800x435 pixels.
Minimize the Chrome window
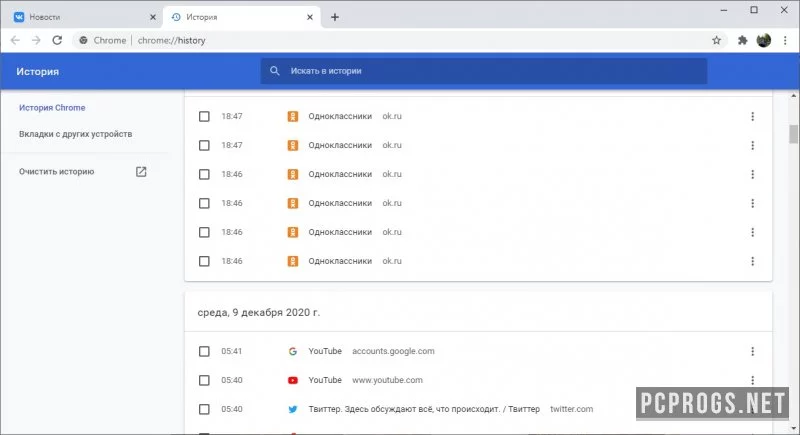click(x=723, y=10)
